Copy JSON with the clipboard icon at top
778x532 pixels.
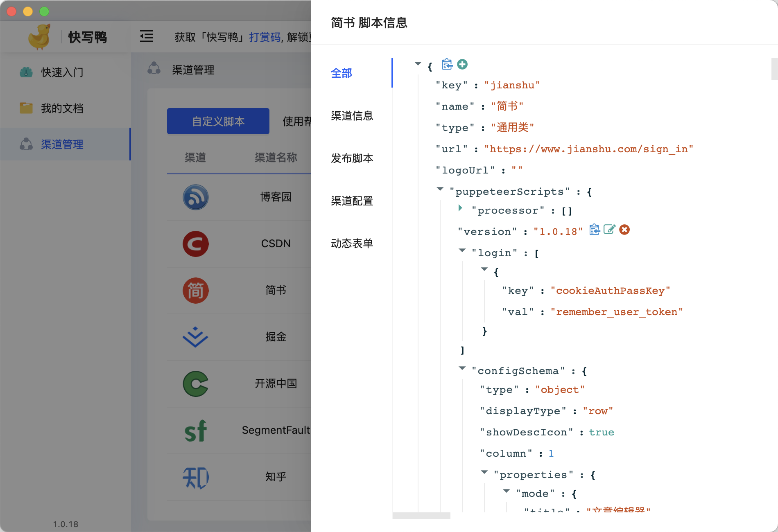447,64
